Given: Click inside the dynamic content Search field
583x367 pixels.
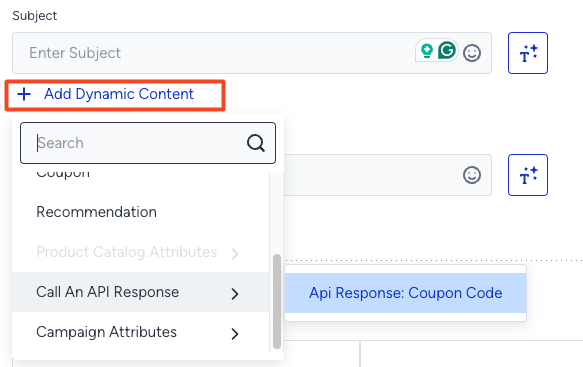Looking at the screenshot, I should (148, 143).
